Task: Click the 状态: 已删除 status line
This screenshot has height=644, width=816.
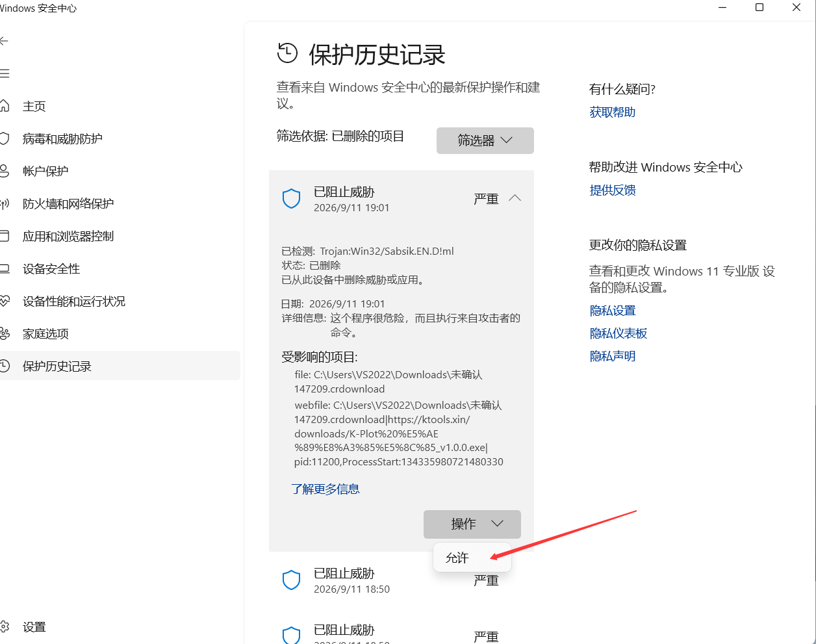Action: 311,265
